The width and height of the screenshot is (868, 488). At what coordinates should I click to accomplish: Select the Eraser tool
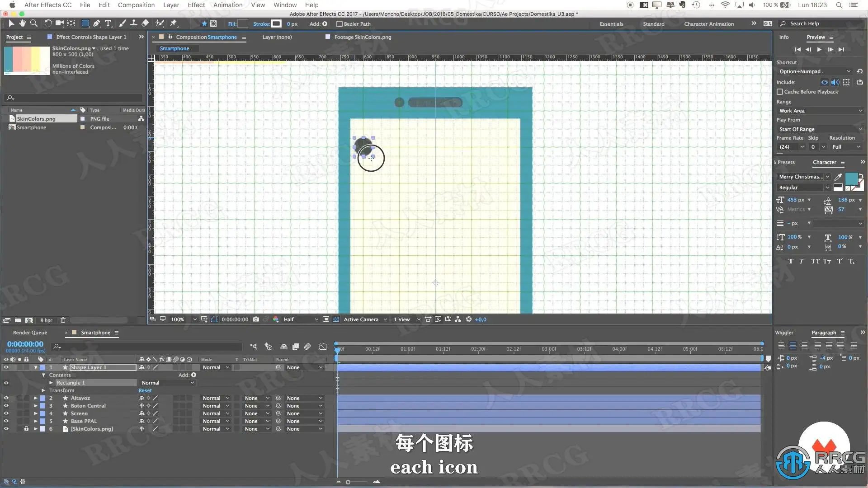[x=145, y=23]
